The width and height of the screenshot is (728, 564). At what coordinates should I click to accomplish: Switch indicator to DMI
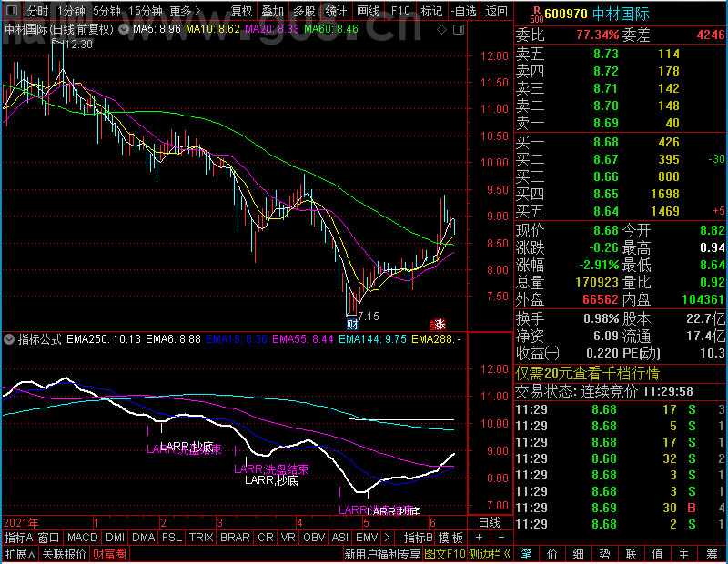(x=115, y=538)
